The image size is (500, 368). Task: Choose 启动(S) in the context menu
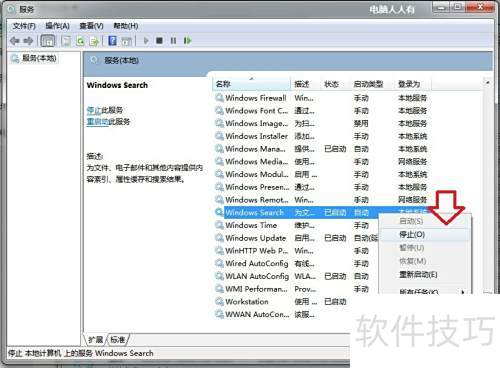[425, 221]
